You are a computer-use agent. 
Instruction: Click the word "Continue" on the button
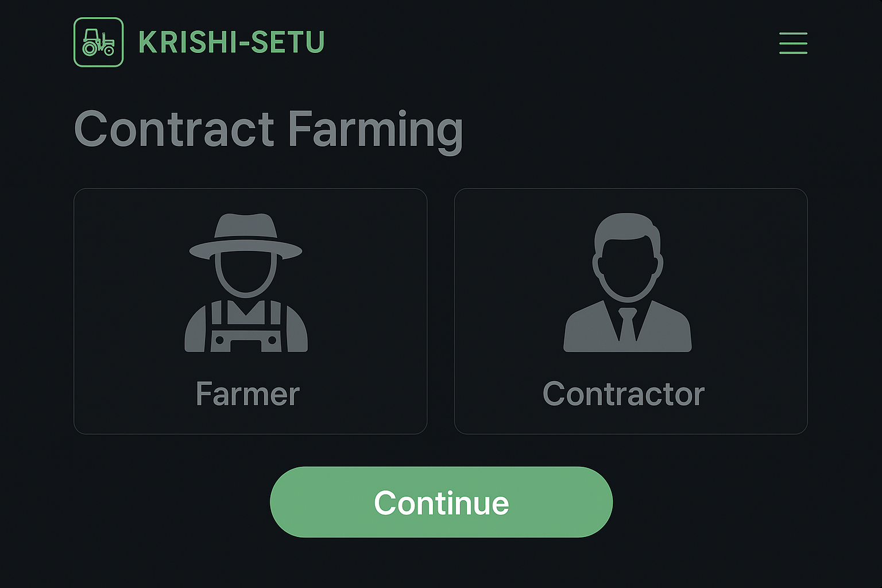[x=441, y=503]
